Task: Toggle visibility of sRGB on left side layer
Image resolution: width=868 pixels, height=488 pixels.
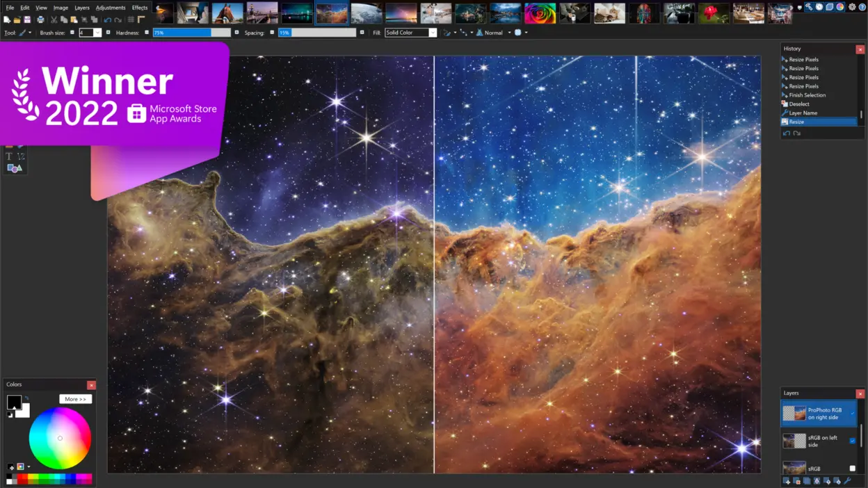Action: click(x=853, y=441)
